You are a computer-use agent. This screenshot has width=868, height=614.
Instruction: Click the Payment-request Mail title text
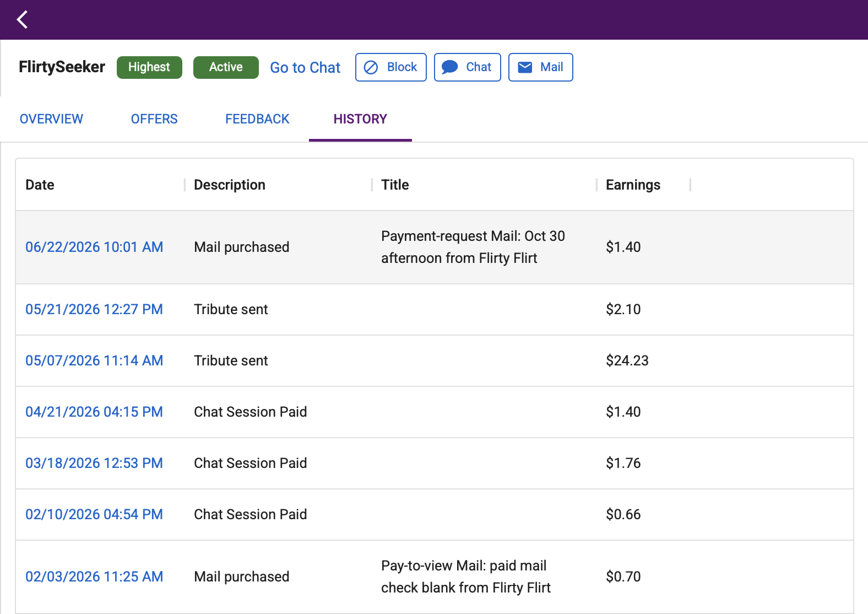[473, 247]
